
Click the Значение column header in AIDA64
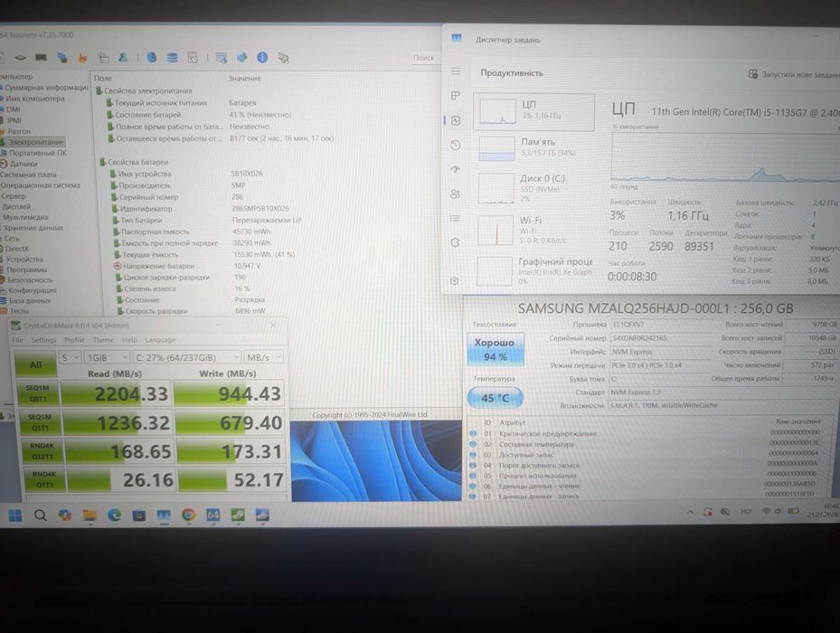(245, 79)
